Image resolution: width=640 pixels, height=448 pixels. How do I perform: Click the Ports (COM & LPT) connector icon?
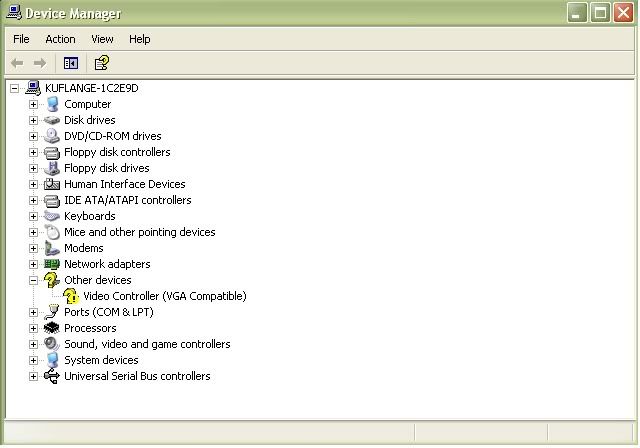point(52,312)
